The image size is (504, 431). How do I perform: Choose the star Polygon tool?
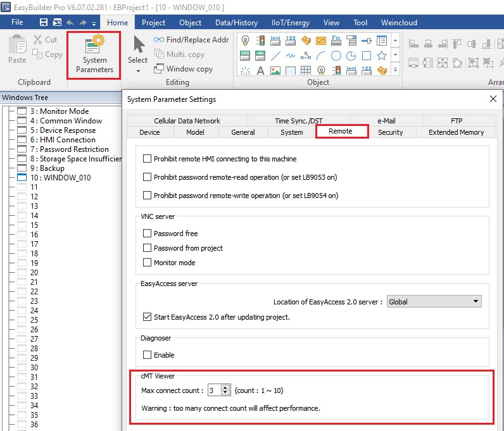pyautogui.click(x=382, y=56)
